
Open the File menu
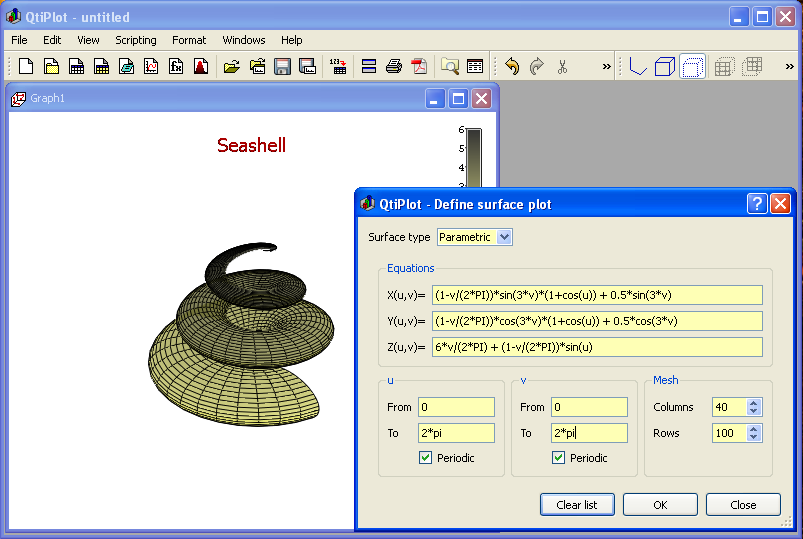click(19, 40)
